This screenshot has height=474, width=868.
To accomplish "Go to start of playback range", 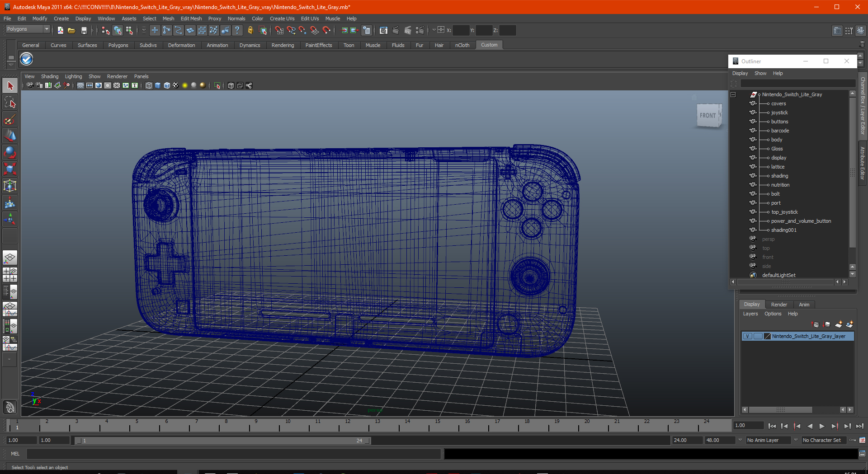I will [x=772, y=426].
